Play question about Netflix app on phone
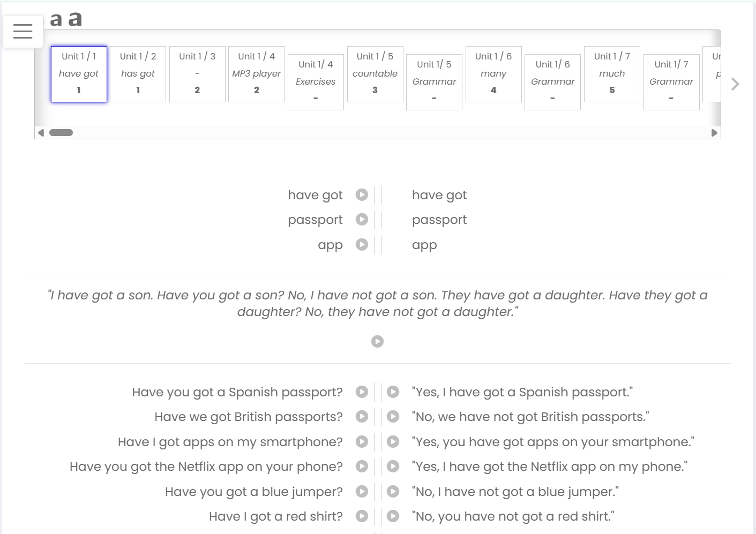 (x=362, y=467)
